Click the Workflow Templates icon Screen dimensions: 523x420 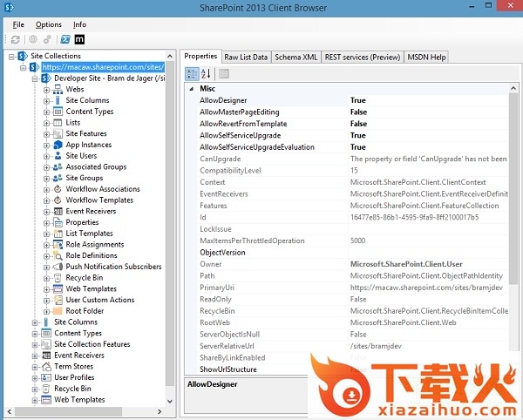point(58,200)
